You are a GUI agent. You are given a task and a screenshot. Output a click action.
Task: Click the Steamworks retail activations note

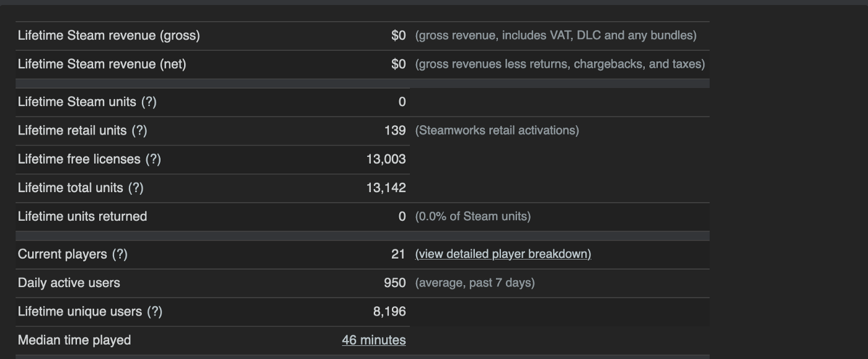[497, 131]
